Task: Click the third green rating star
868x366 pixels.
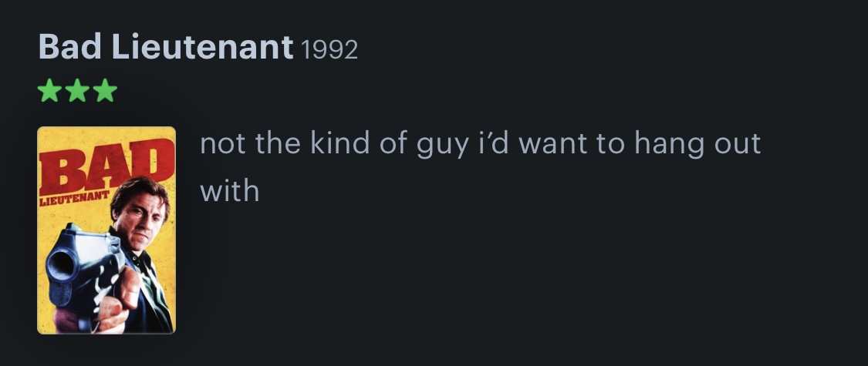Action: tap(105, 92)
